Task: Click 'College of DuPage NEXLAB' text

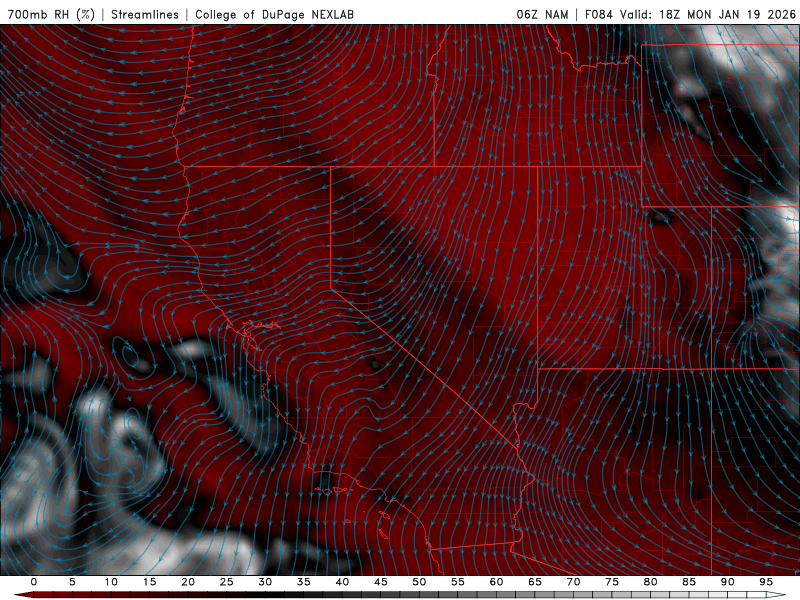Action: [274, 14]
